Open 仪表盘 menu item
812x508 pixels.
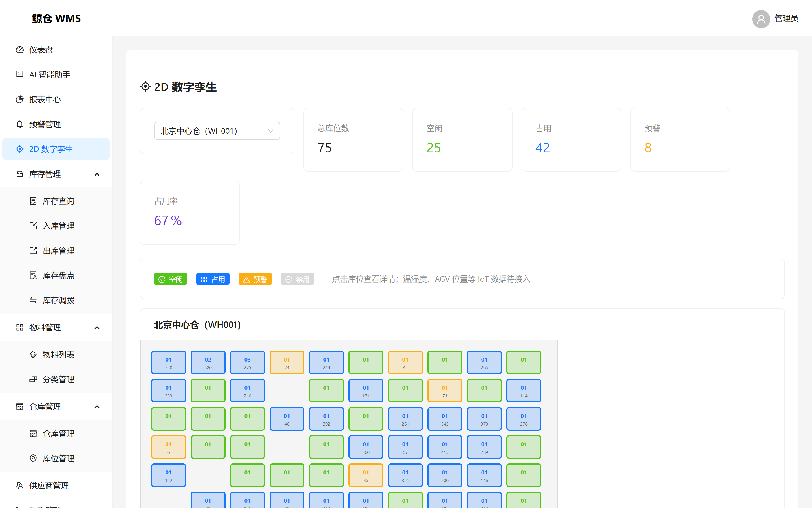tap(56, 50)
